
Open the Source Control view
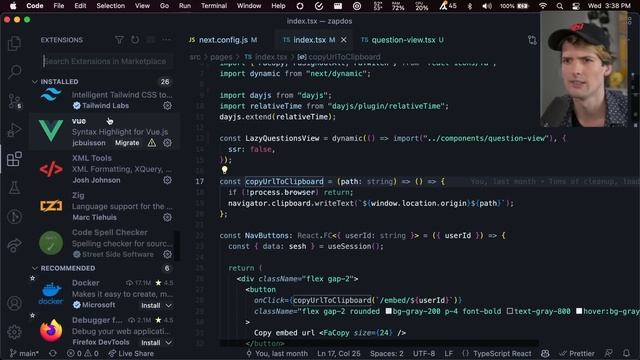pos(15,100)
